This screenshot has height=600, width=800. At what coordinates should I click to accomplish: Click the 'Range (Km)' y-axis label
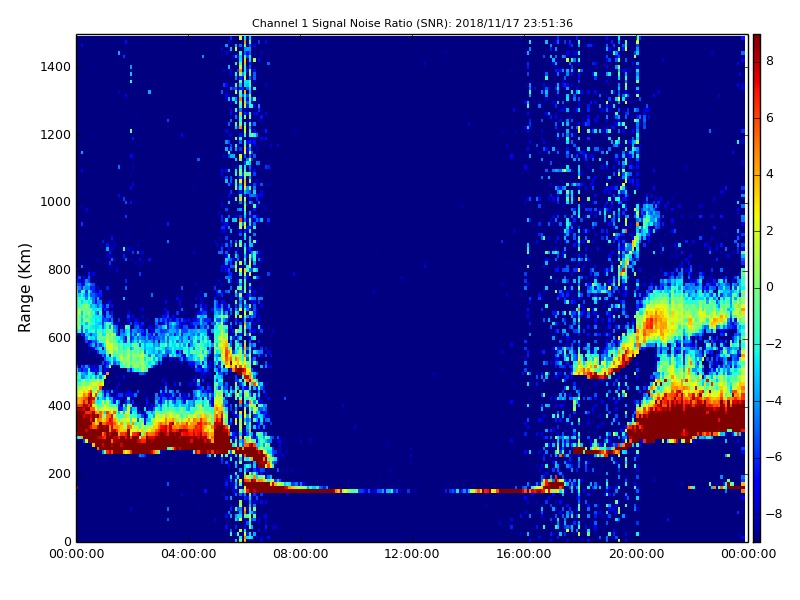click(x=24, y=288)
